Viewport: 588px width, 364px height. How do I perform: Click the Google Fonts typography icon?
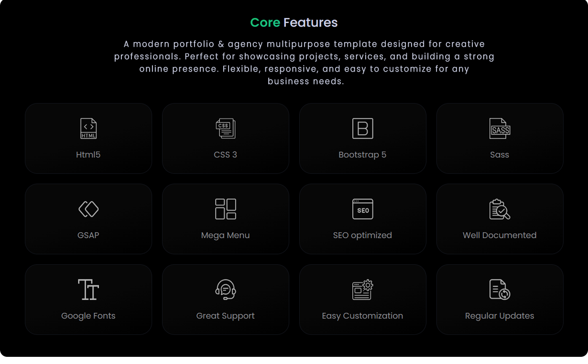pyautogui.click(x=88, y=289)
